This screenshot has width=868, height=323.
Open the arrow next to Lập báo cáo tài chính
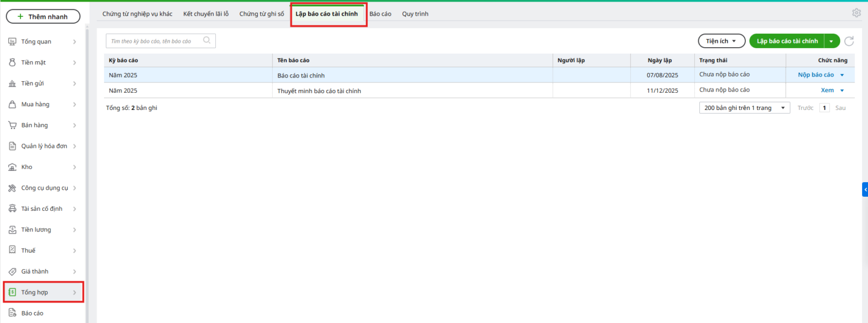(x=831, y=41)
